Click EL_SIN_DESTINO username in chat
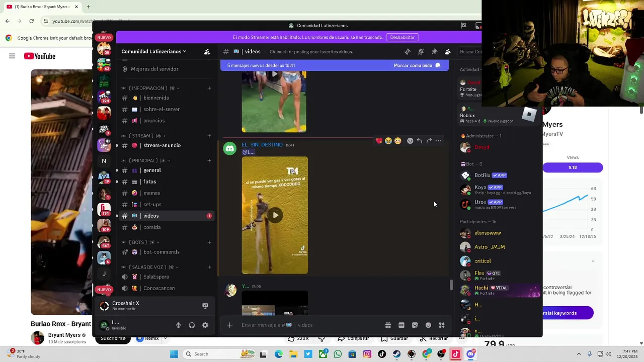This screenshot has width=644, height=362. point(262,145)
